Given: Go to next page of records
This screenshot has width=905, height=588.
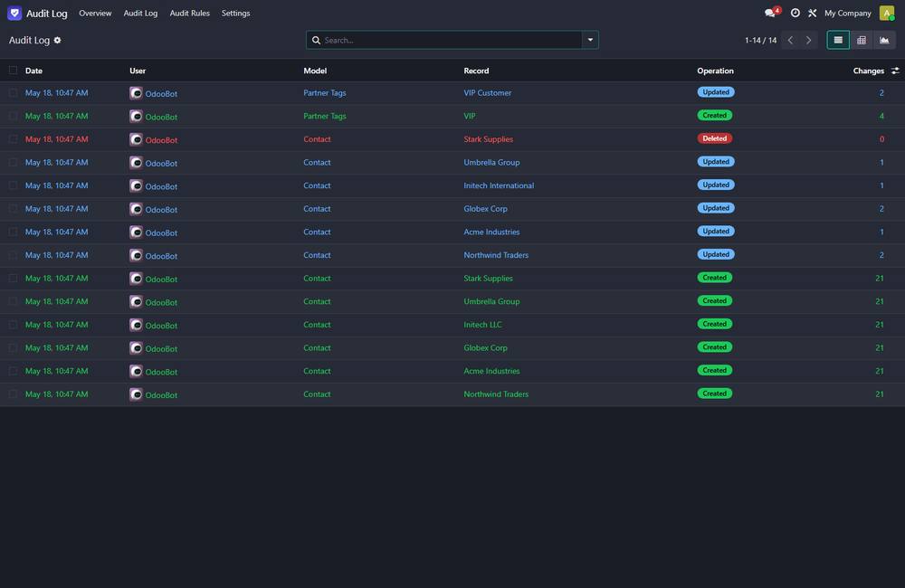Looking at the screenshot, I should point(808,40).
